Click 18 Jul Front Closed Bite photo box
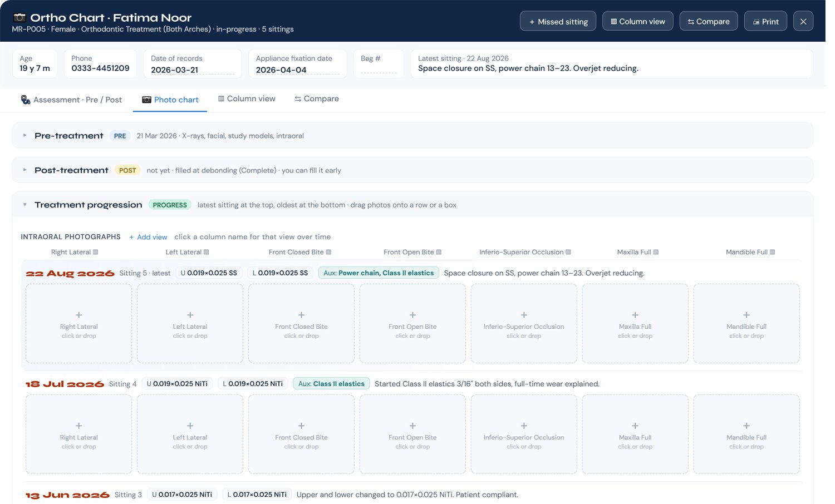 click(x=301, y=434)
